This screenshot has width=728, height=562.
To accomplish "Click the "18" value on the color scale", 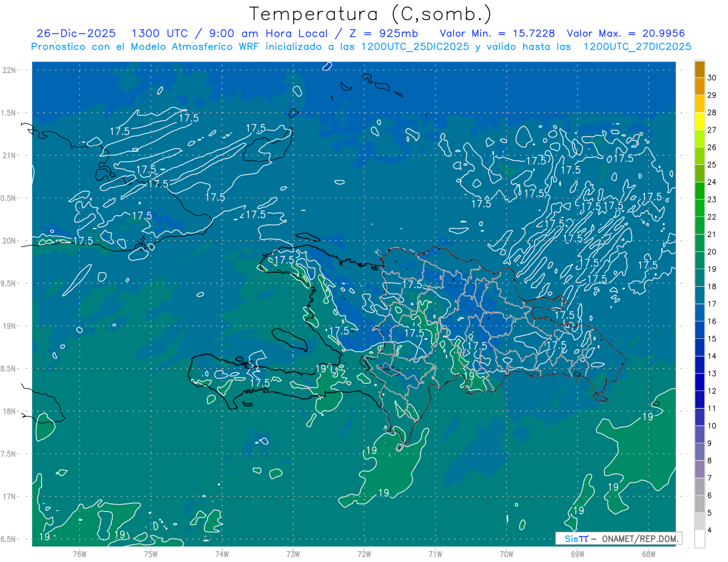I will pyautogui.click(x=712, y=286).
